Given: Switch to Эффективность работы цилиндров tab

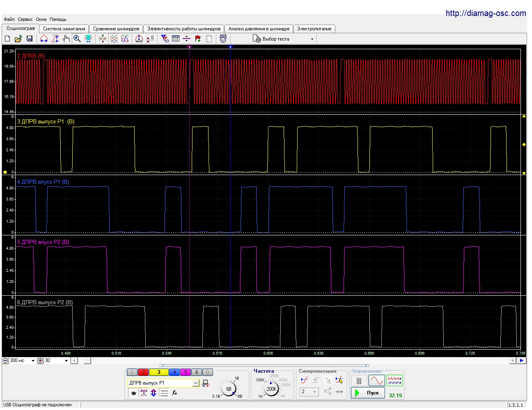Looking at the screenshot, I should tap(184, 29).
